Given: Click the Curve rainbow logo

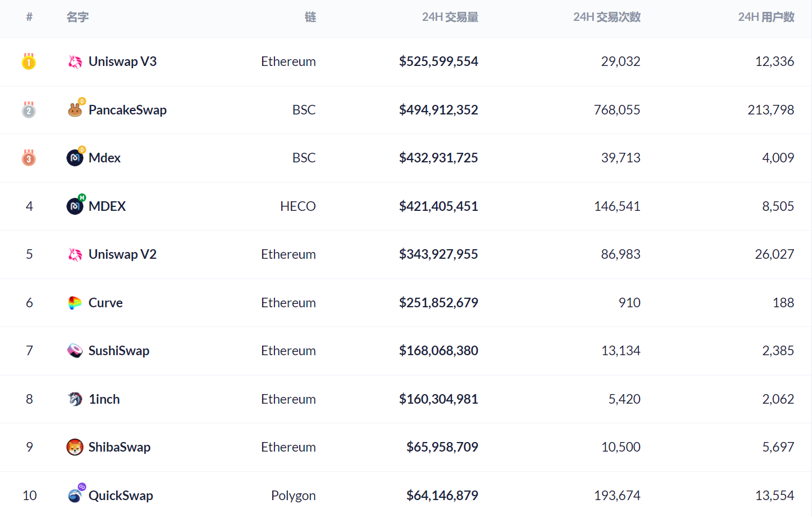Looking at the screenshot, I should pos(75,303).
